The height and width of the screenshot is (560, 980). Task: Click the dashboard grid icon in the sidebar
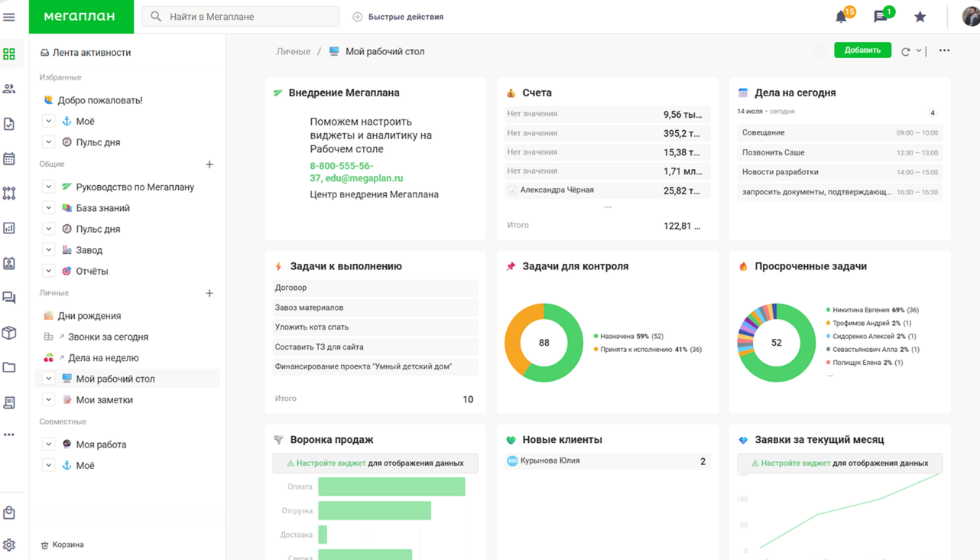click(10, 54)
